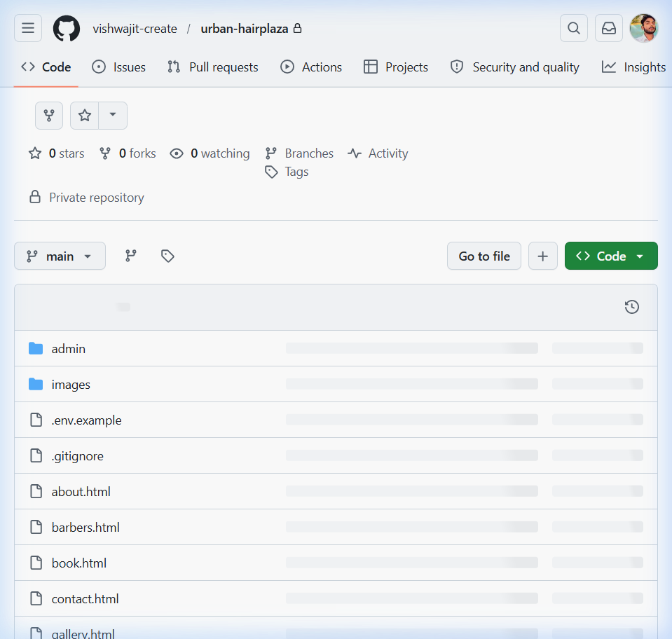The width and height of the screenshot is (672, 639).
Task: Click the fork icon beside 0 forks
Action: click(105, 153)
